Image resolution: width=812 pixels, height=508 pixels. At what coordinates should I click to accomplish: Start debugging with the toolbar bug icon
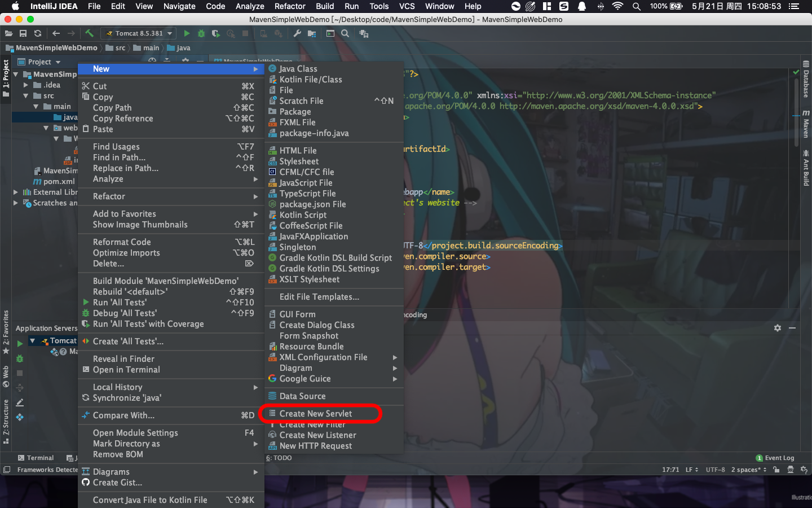pyautogui.click(x=201, y=33)
